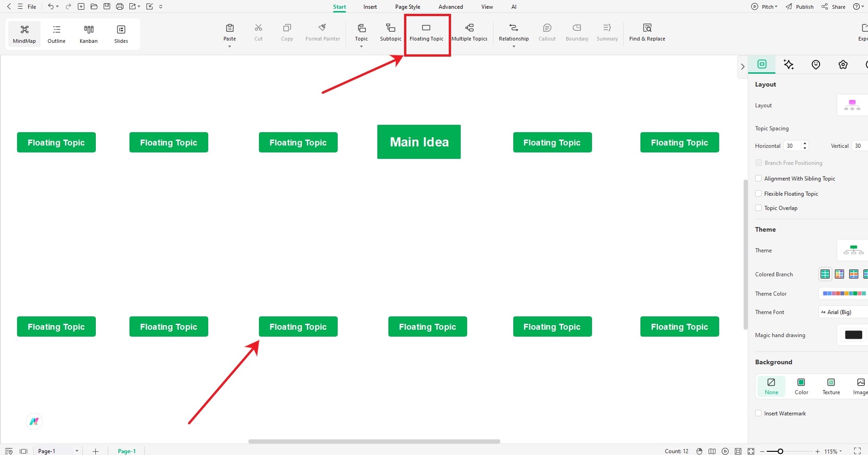Select the Texture background option
This screenshot has width=868, height=455.
coord(831,386)
